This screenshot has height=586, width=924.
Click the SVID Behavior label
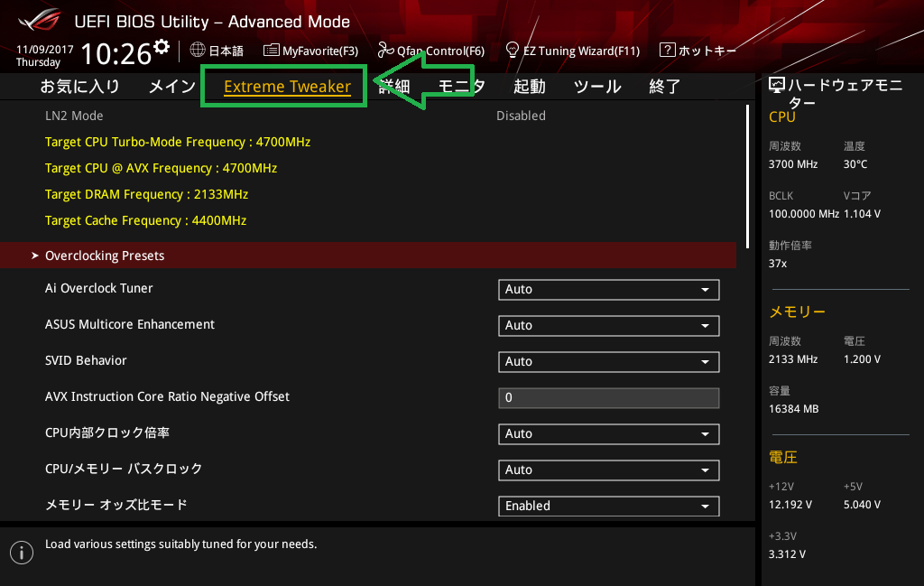click(x=86, y=360)
